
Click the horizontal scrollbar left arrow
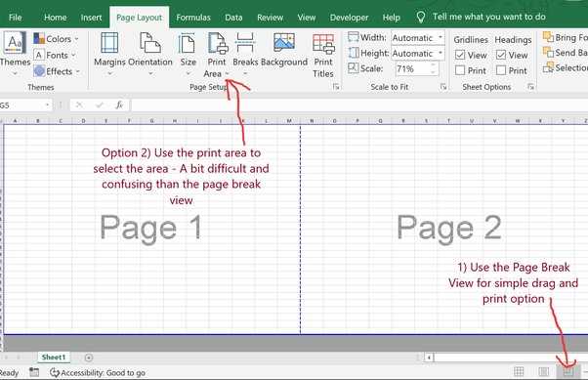tap(429, 358)
